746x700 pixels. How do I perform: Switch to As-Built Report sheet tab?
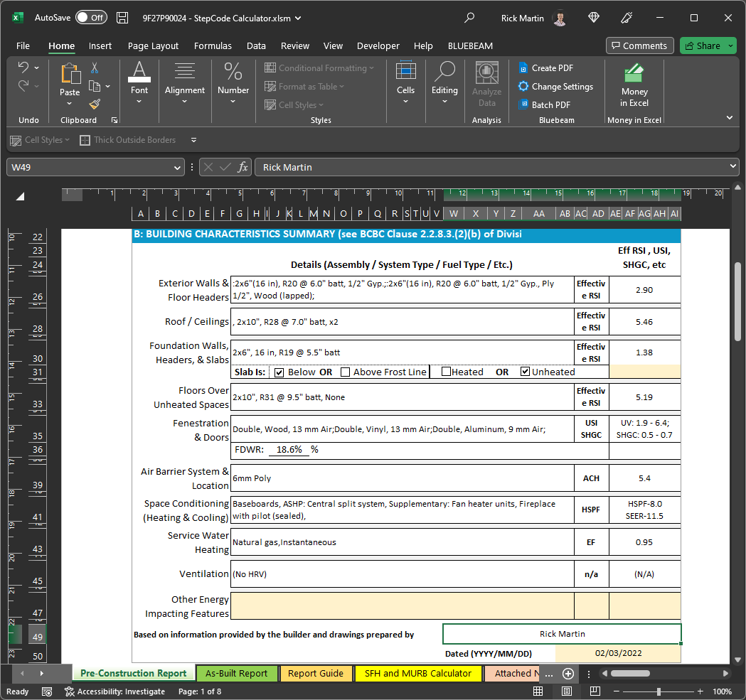point(236,674)
